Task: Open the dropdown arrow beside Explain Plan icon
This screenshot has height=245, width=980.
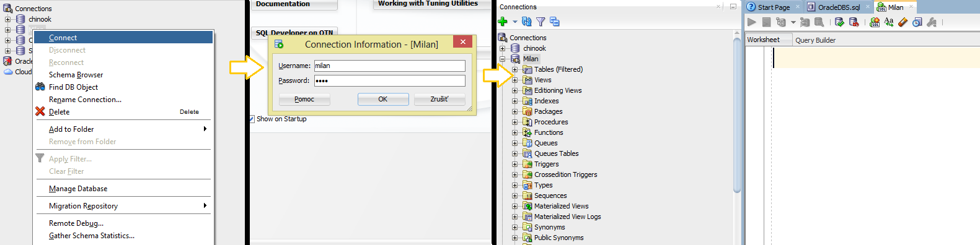Action: coord(793,22)
